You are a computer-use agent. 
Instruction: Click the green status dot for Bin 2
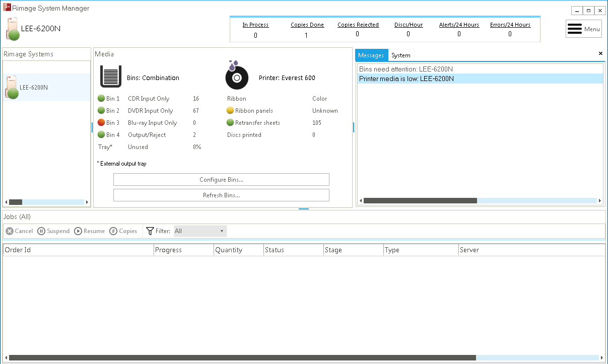point(101,111)
